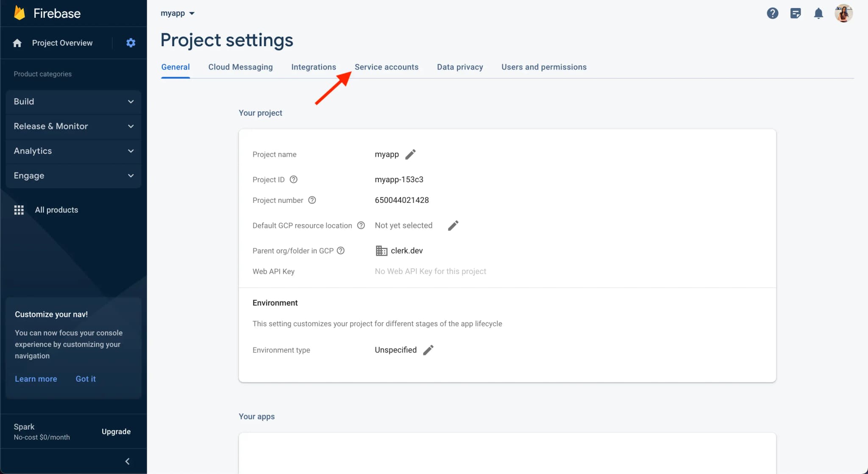
Task: Click the Firebase flame logo
Action: (x=19, y=13)
